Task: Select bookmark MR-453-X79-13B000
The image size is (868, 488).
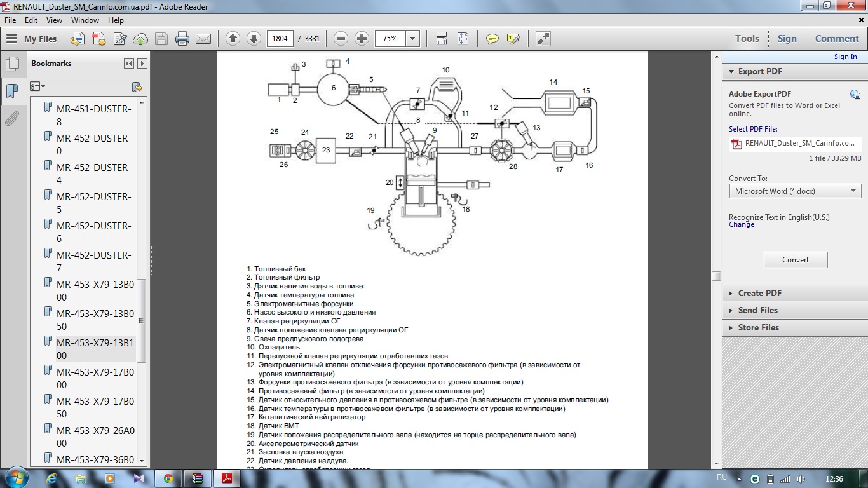Action: pyautogui.click(x=95, y=290)
